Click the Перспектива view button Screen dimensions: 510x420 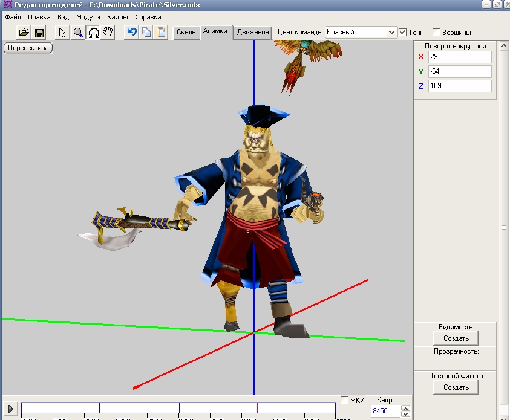pos(28,48)
